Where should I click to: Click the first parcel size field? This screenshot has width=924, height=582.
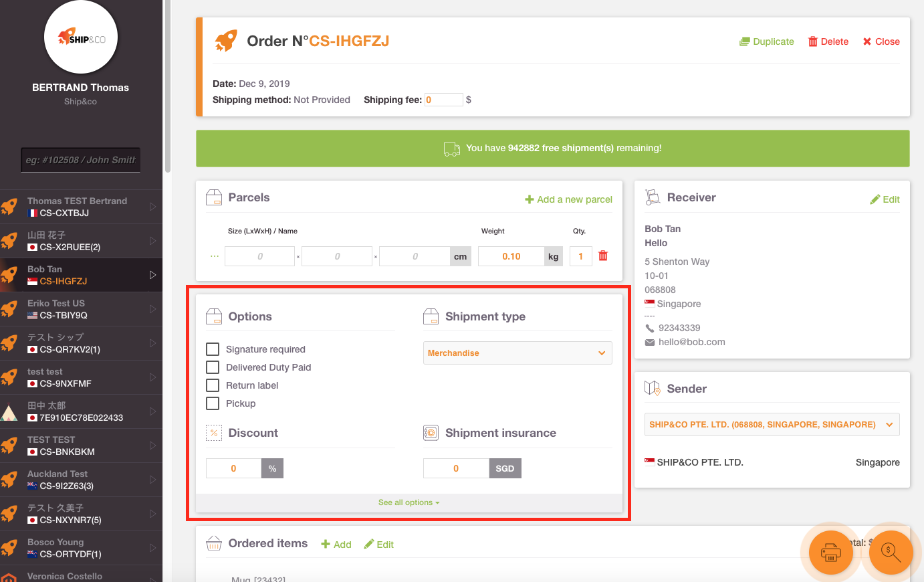260,256
